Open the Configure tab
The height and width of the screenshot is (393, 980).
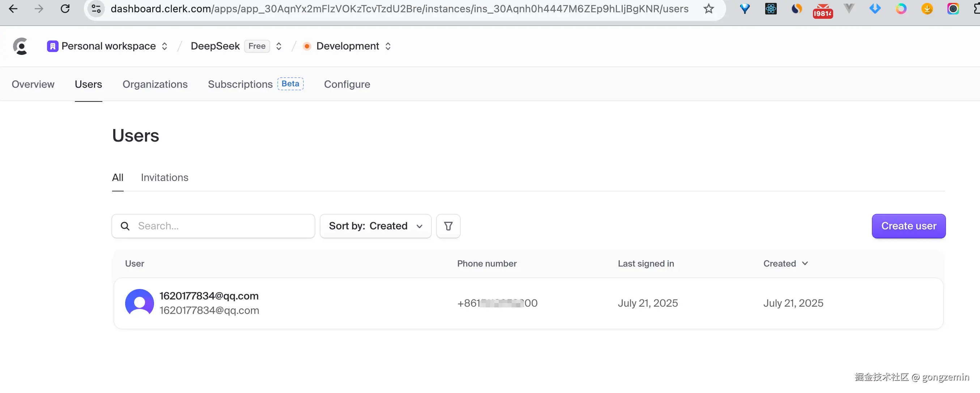click(347, 84)
